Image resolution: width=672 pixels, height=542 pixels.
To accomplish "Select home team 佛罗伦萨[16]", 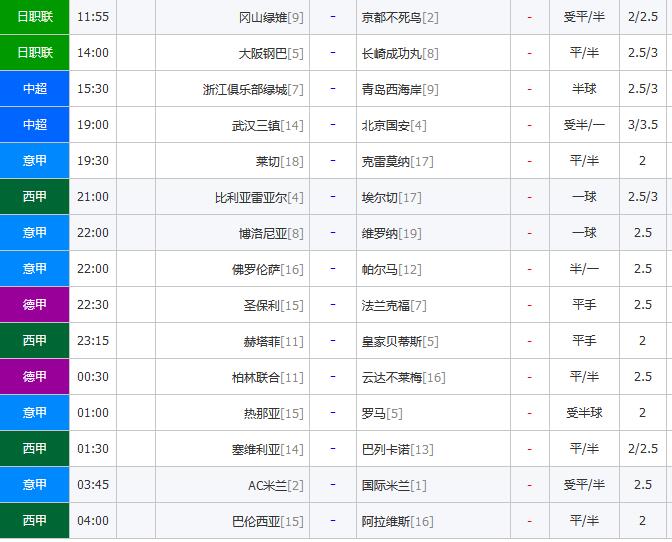I will pyautogui.click(x=267, y=269).
